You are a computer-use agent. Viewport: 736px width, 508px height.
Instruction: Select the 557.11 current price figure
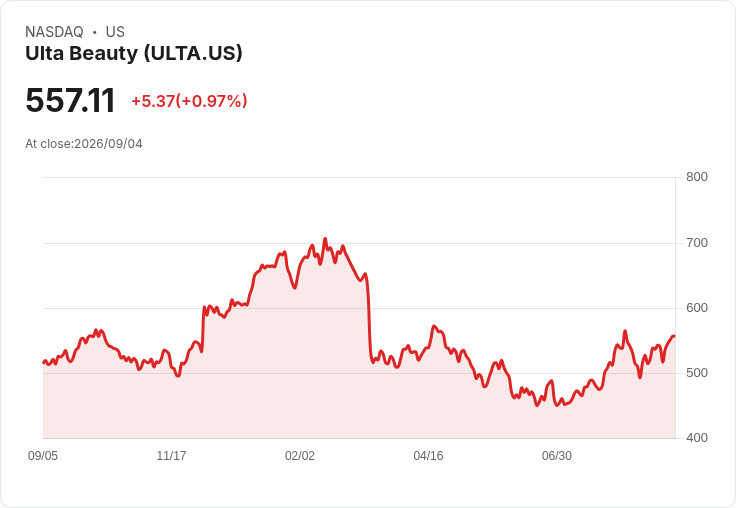[70, 100]
